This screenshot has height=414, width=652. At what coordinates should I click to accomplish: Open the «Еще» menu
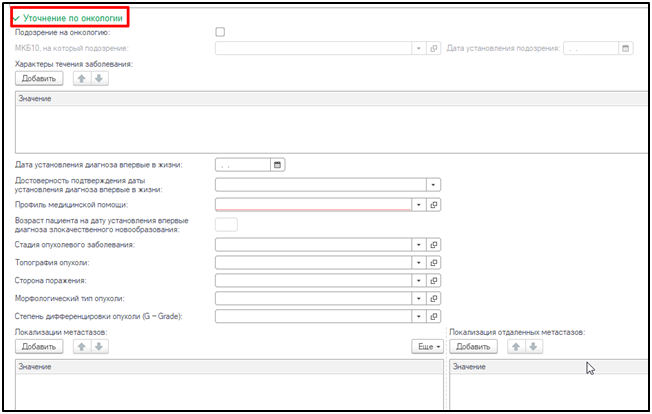[427, 347]
